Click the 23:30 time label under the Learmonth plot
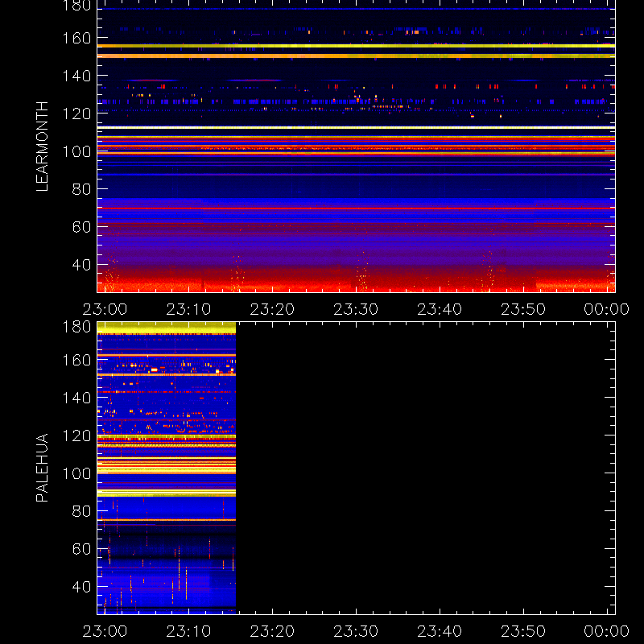This screenshot has width=644, height=644. 356,309
